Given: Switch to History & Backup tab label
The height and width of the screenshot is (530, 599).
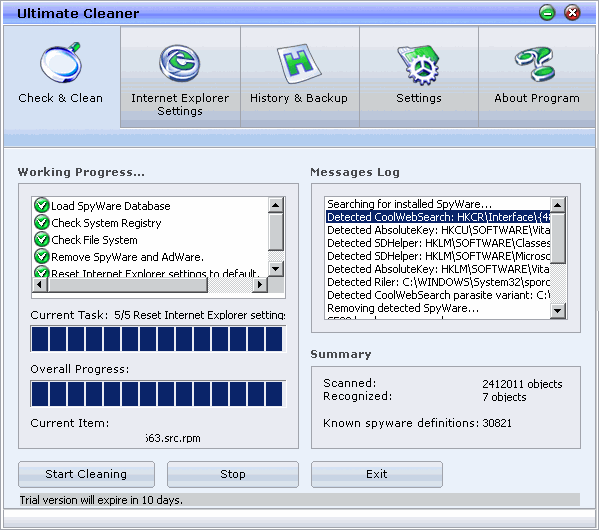Looking at the screenshot, I should (299, 98).
